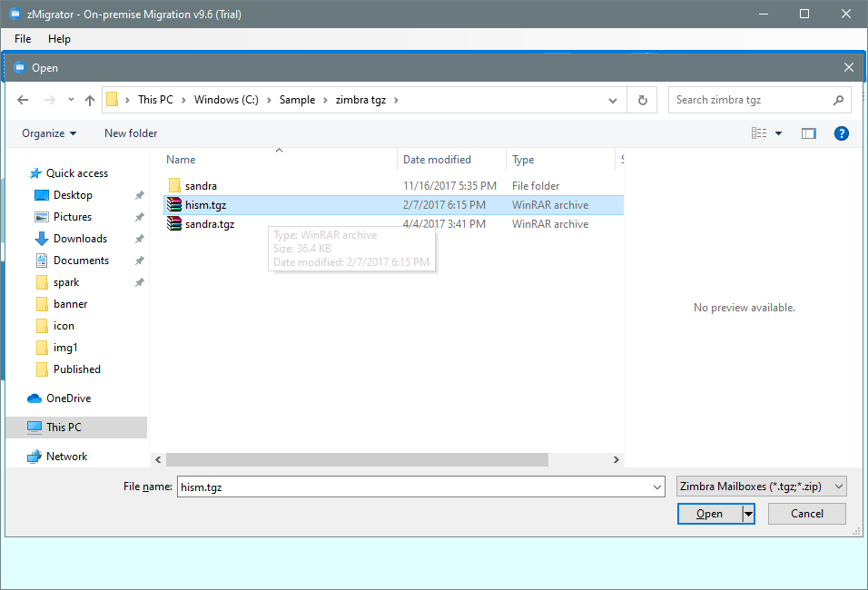
Task: Open File name history dropdown
Action: click(x=657, y=487)
